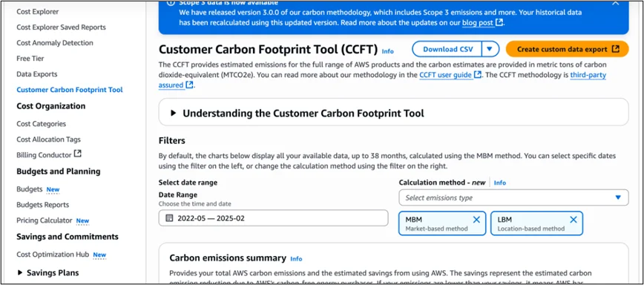Screen dimensions: 644x285
Task: Click Info link beside Calculation method
Action: [500, 183]
